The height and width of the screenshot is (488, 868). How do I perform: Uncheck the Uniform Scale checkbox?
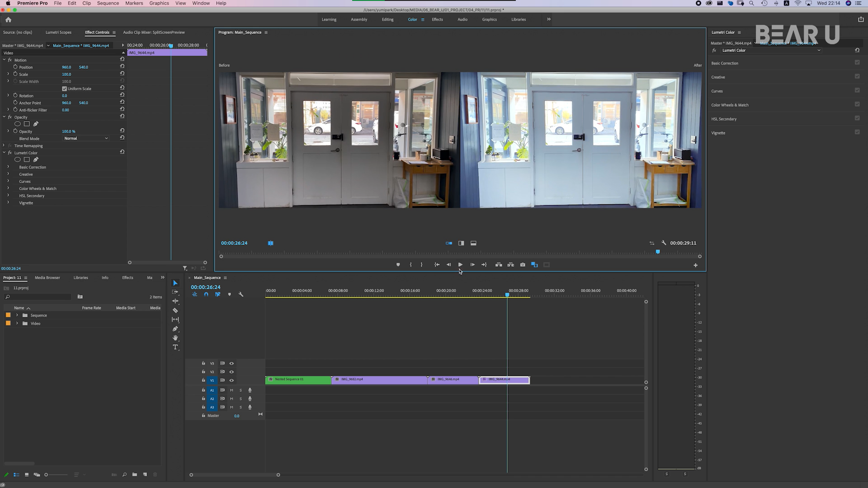point(64,89)
